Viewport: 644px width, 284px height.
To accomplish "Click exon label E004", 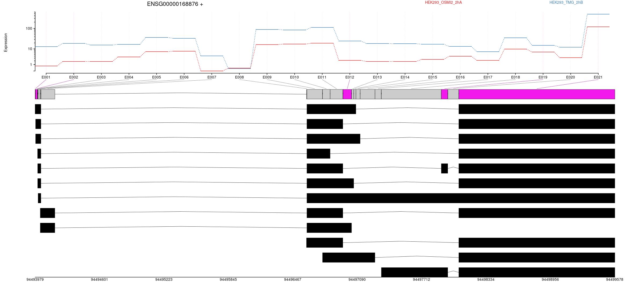I will [x=129, y=77].
